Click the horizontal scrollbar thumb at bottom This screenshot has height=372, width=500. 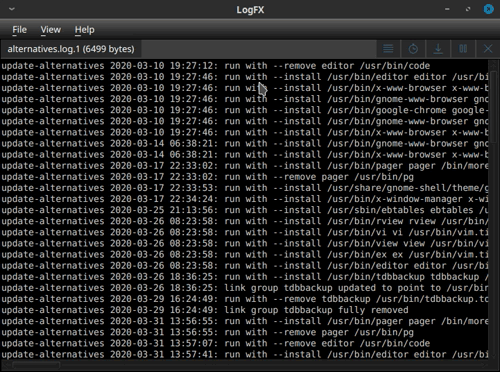click(36, 365)
